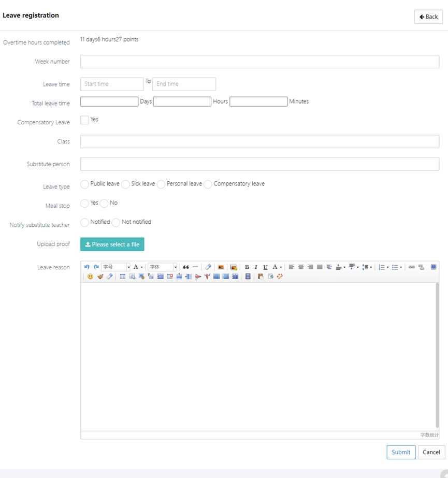Choose Notified for substitute teacher
448x478 pixels.
click(84, 223)
